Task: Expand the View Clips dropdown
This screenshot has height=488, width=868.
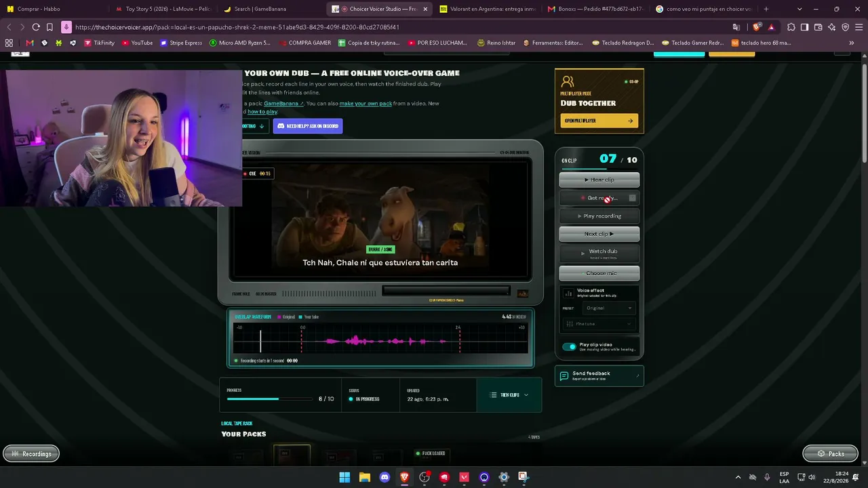Action: (x=509, y=395)
